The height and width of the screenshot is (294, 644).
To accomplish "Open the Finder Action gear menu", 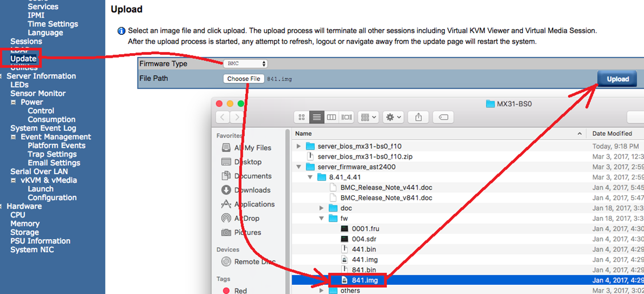I will pos(393,117).
